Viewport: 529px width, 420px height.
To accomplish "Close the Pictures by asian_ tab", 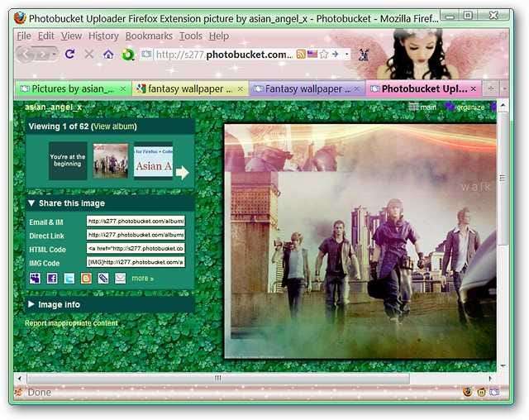I will (123, 88).
